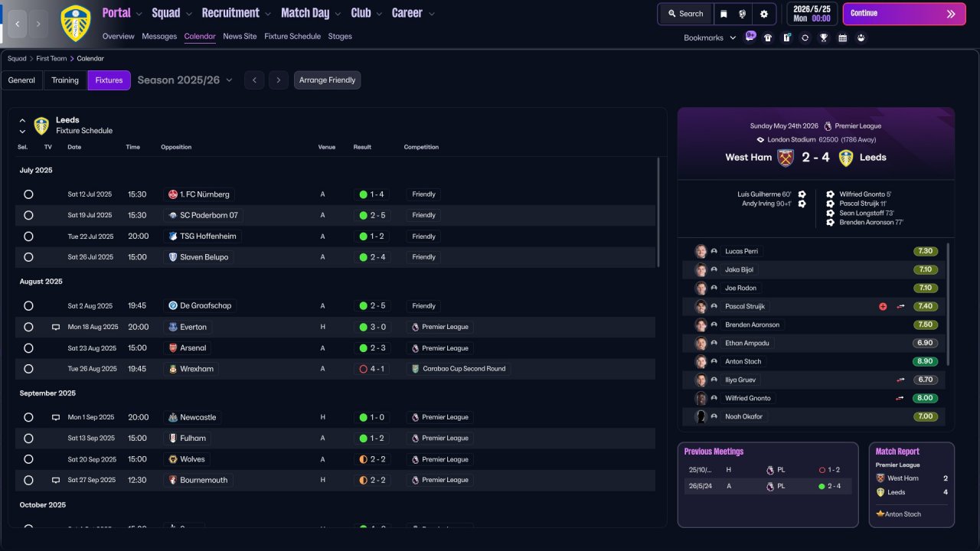Viewport: 980px width, 551px height.
Task: Open the tactics board bookmark icon
Action: point(786,37)
